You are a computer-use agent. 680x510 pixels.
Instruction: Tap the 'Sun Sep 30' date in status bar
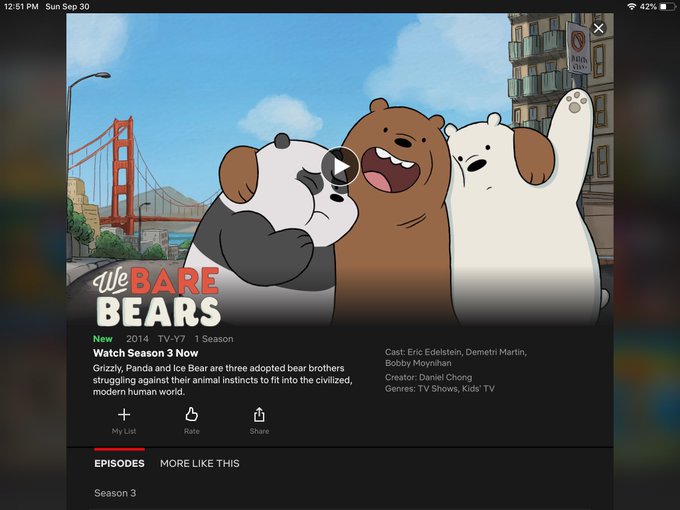[x=67, y=7]
